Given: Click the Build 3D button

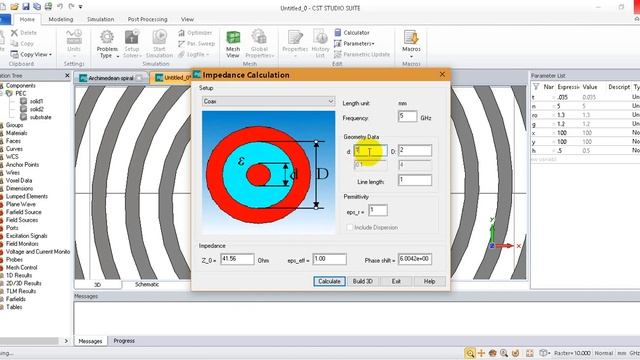Looking at the screenshot, I should pos(363,281).
